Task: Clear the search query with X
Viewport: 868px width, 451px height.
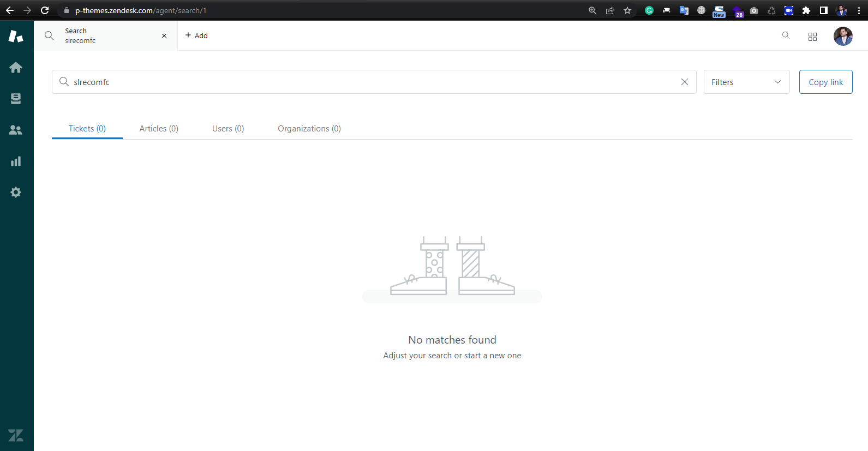Action: coord(685,82)
